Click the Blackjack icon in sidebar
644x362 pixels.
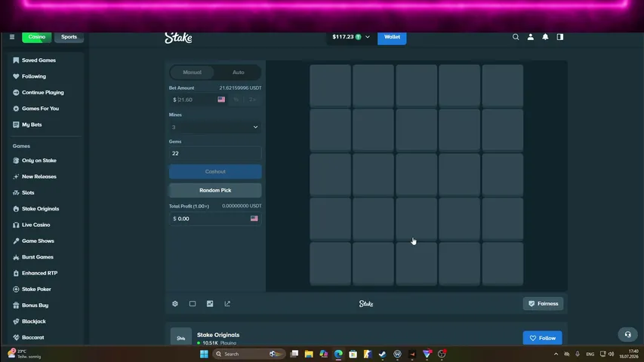pos(16,321)
